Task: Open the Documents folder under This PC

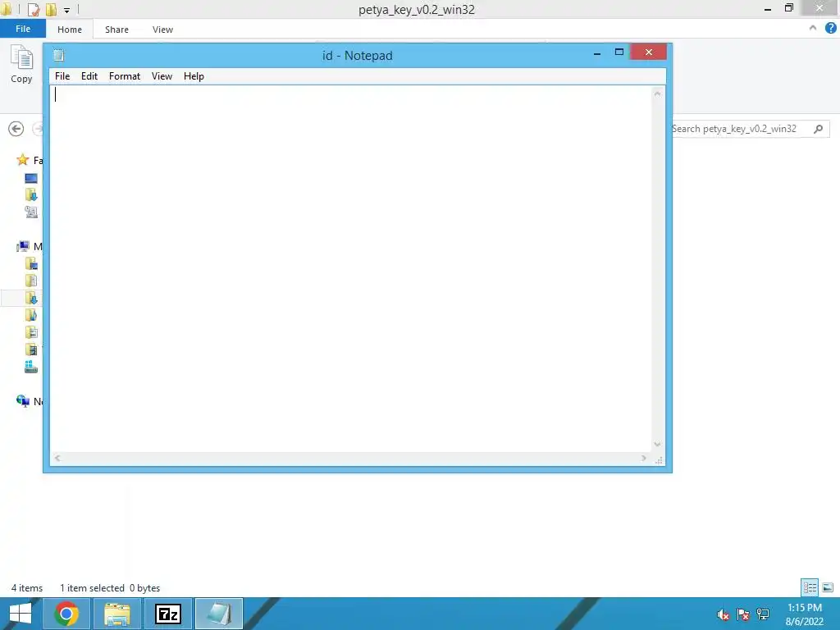Action: [x=31, y=281]
